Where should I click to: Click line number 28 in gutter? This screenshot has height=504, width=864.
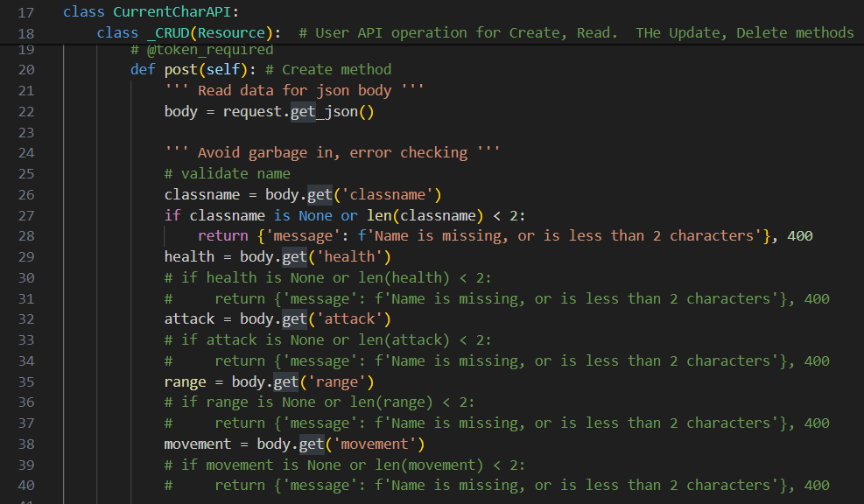26,236
